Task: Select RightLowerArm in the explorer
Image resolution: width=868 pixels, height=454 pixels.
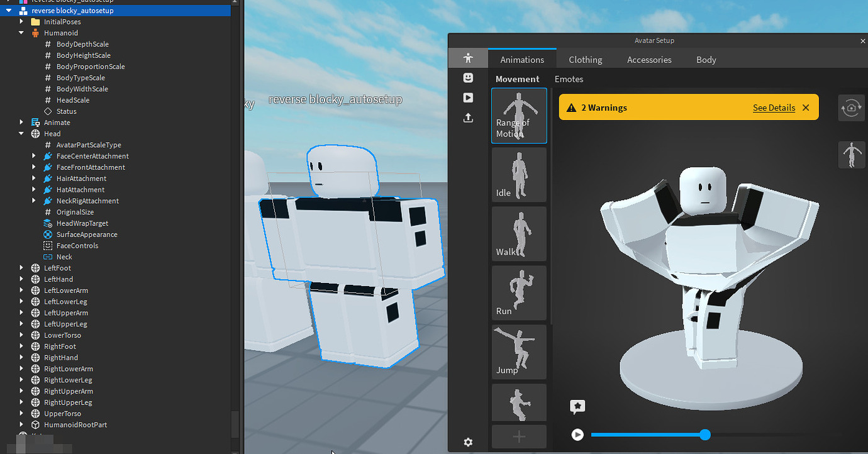Action: click(x=68, y=369)
